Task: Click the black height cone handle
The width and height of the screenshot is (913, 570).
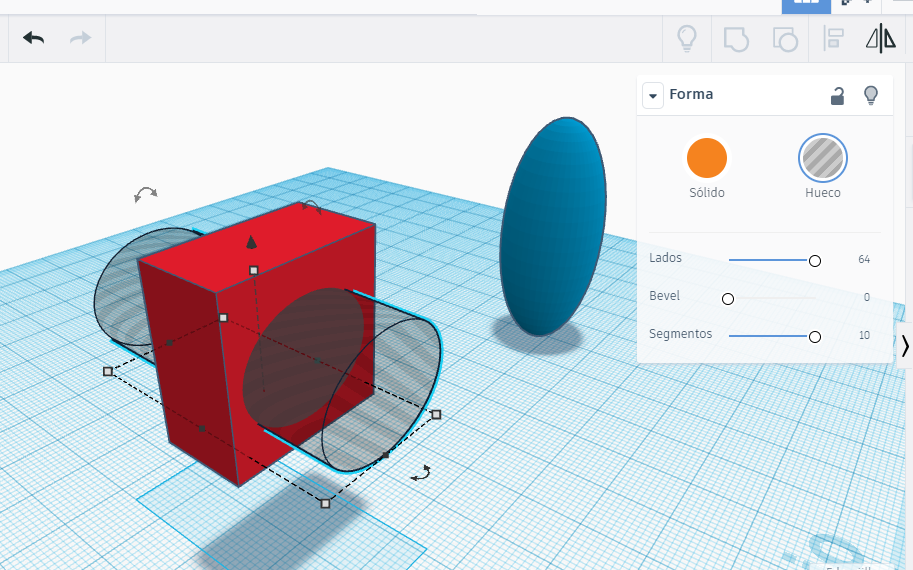Action: click(x=251, y=242)
